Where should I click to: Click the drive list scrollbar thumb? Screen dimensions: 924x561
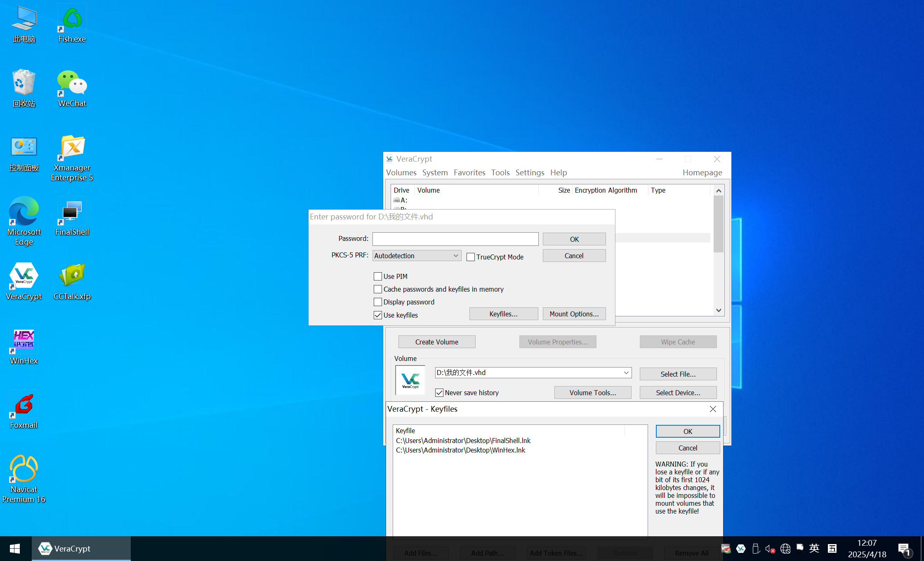click(x=719, y=224)
